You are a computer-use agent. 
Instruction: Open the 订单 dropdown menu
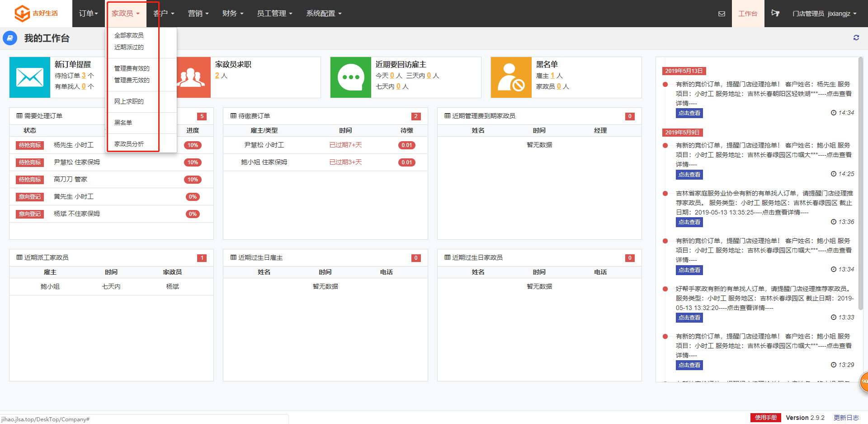89,14
